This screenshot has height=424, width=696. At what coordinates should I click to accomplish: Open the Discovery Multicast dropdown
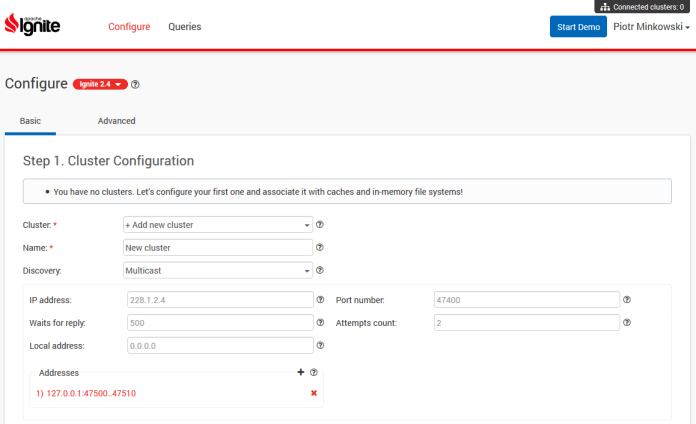tap(217, 270)
